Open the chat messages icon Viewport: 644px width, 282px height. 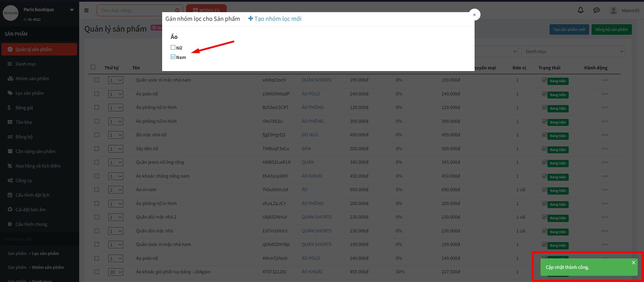point(596,10)
